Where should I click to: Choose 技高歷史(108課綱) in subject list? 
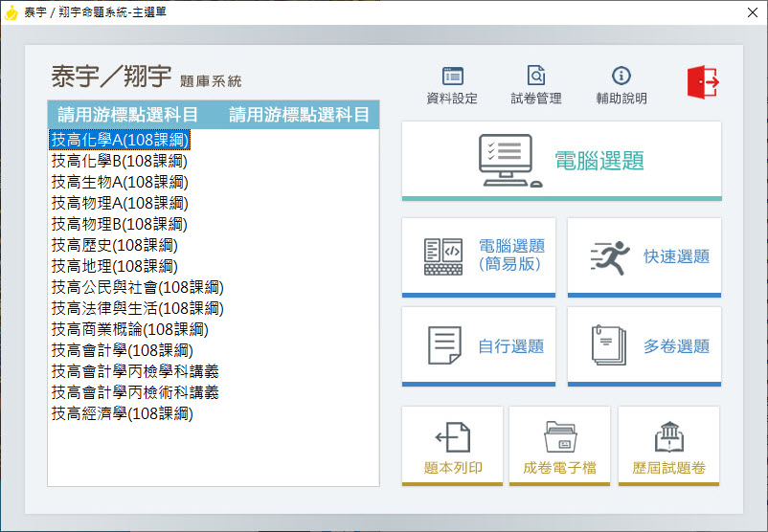click(115, 245)
